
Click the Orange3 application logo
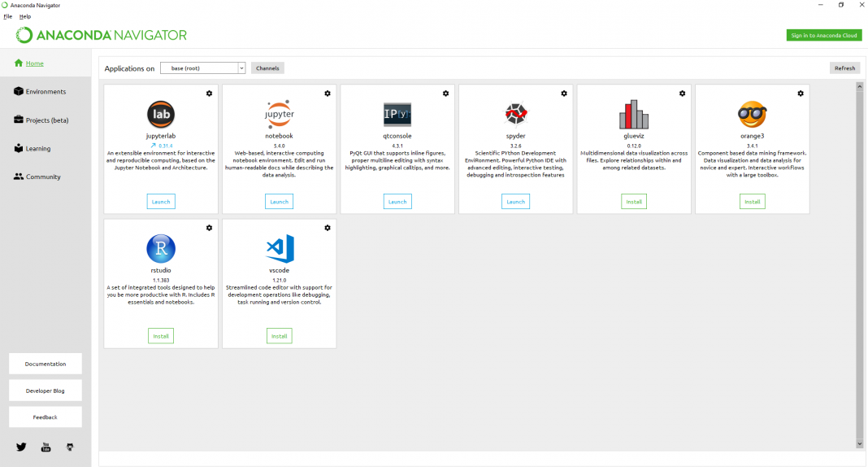(x=752, y=114)
